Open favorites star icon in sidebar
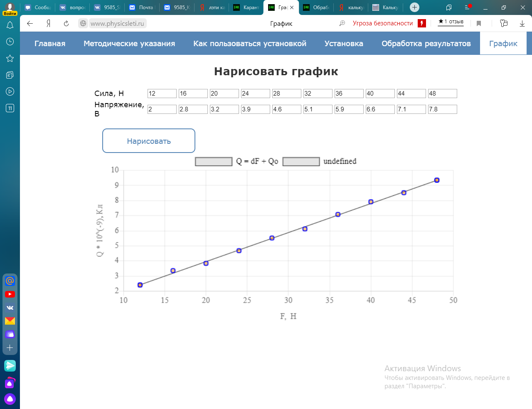 (10, 58)
